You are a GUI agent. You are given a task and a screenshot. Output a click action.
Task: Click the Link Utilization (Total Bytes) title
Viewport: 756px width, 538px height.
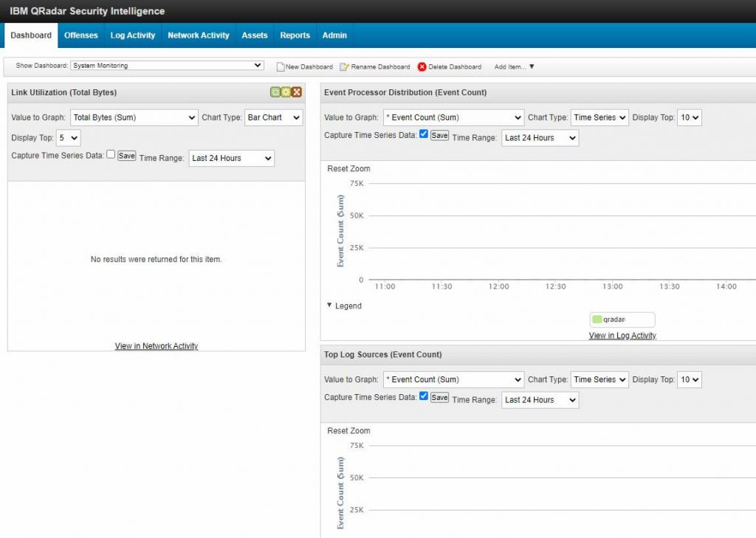click(x=64, y=92)
